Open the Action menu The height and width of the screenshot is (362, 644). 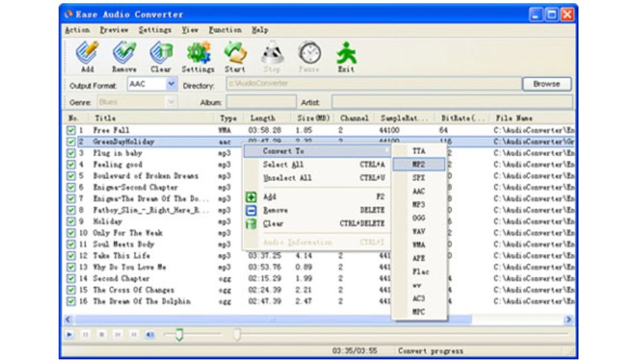(77, 30)
